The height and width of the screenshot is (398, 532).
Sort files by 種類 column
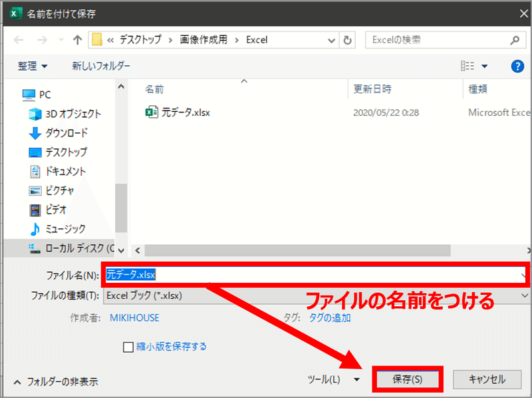point(477,89)
